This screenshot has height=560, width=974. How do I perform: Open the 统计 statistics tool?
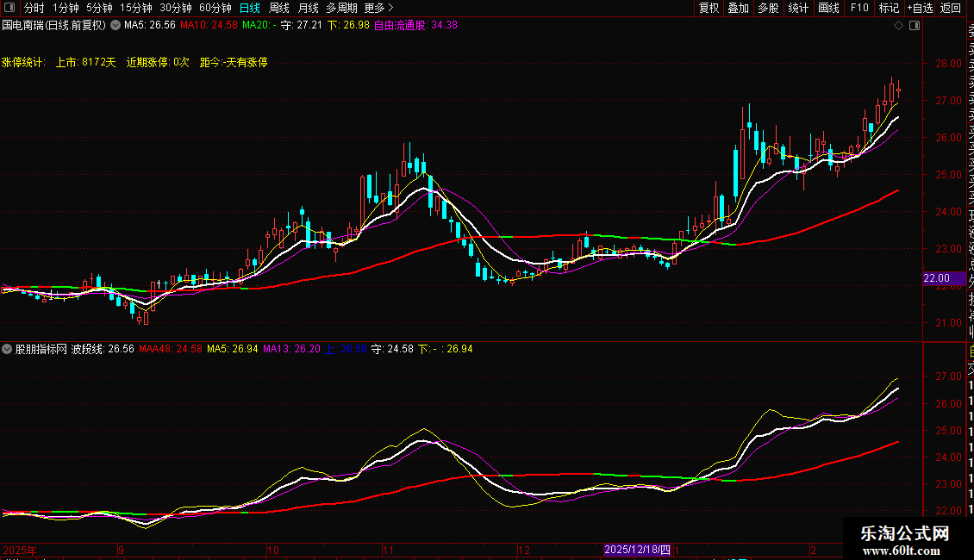[x=798, y=8]
